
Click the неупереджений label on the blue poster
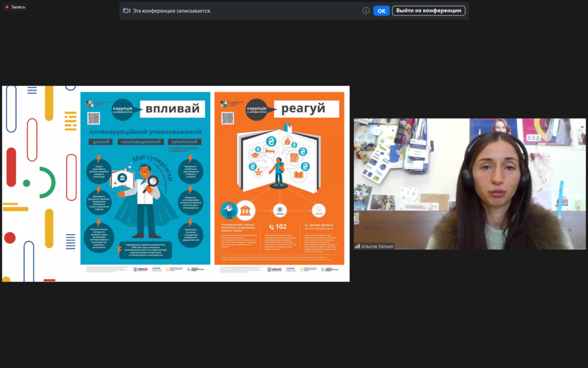[140, 141]
